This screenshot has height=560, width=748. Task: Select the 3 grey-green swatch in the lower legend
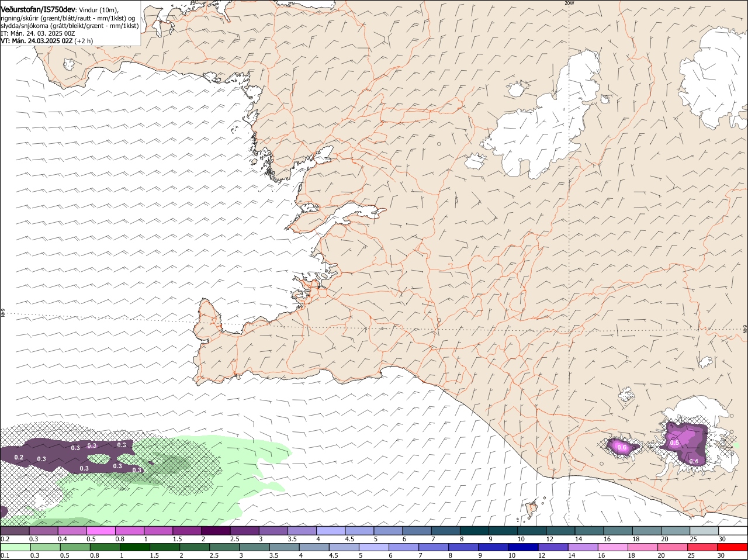[254, 547]
